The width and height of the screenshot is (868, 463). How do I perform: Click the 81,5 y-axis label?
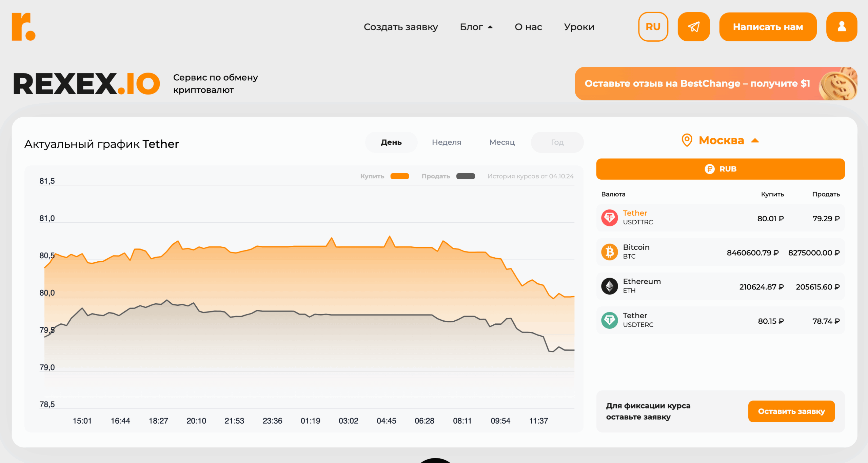[47, 181]
